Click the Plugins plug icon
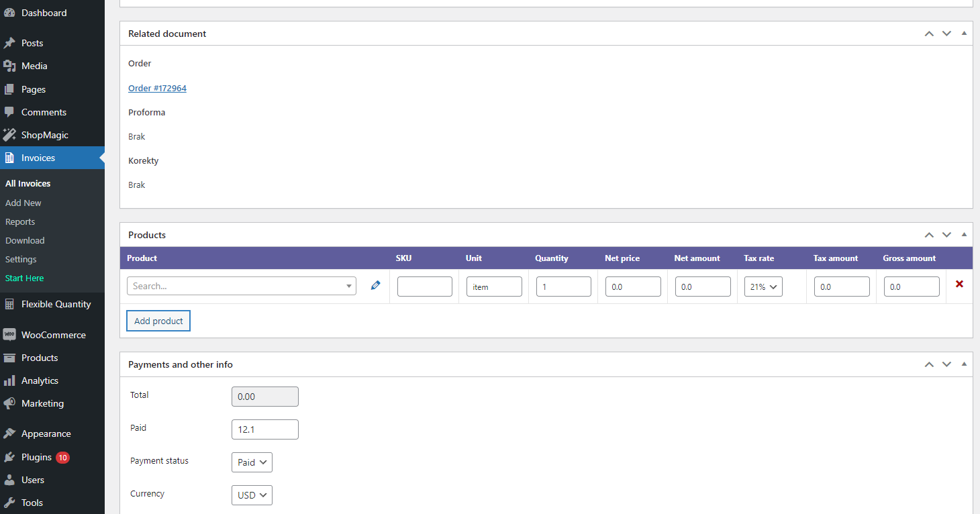This screenshot has height=514, width=980. pos(9,457)
